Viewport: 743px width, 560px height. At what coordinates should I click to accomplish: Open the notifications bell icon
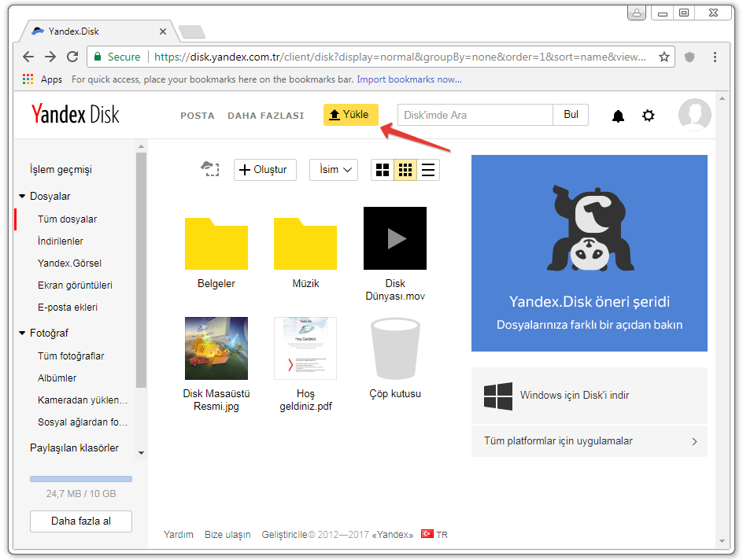pyautogui.click(x=619, y=116)
